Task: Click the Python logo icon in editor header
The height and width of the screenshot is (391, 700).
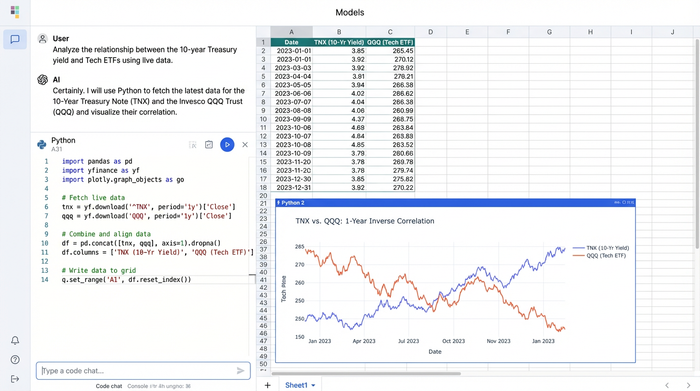Action: point(42,145)
